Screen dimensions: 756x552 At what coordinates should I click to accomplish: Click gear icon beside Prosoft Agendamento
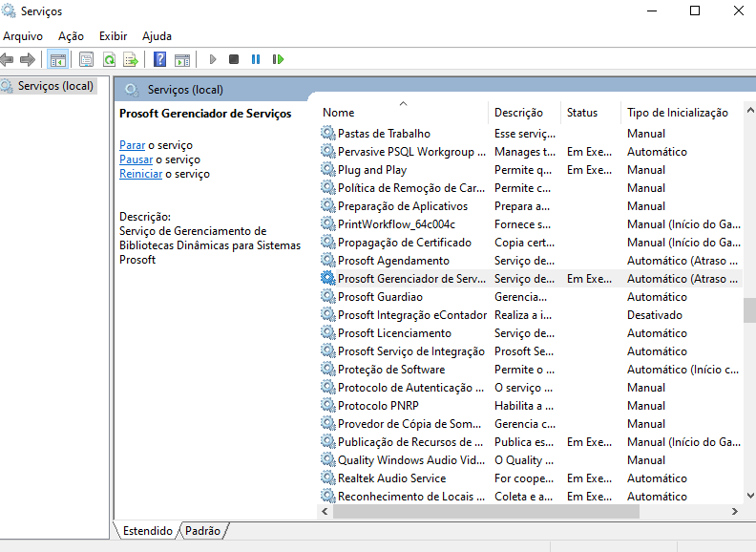coord(327,260)
